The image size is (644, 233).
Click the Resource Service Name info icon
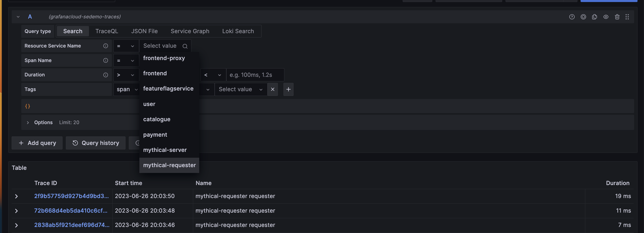pos(105,46)
